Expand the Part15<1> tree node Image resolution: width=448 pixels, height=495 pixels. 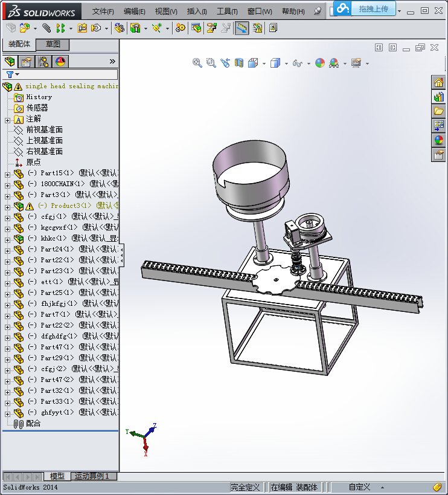click(8, 175)
